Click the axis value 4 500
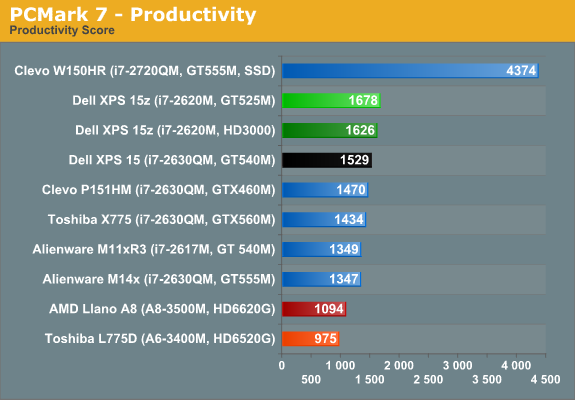Screen dimensions: 575x400 click(x=546, y=380)
